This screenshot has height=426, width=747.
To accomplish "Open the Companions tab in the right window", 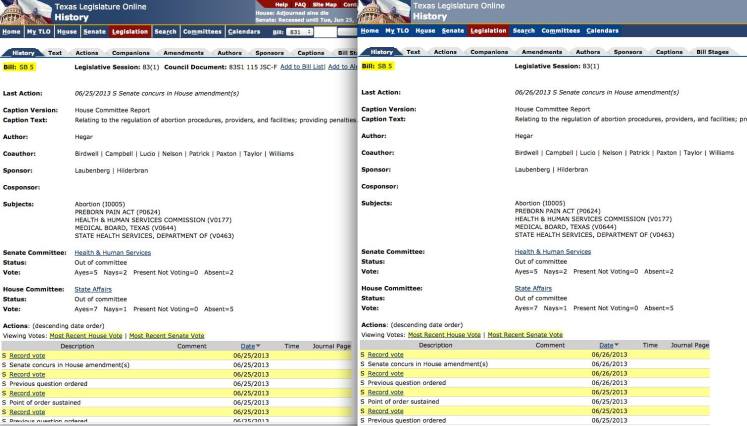I will (x=489, y=51).
